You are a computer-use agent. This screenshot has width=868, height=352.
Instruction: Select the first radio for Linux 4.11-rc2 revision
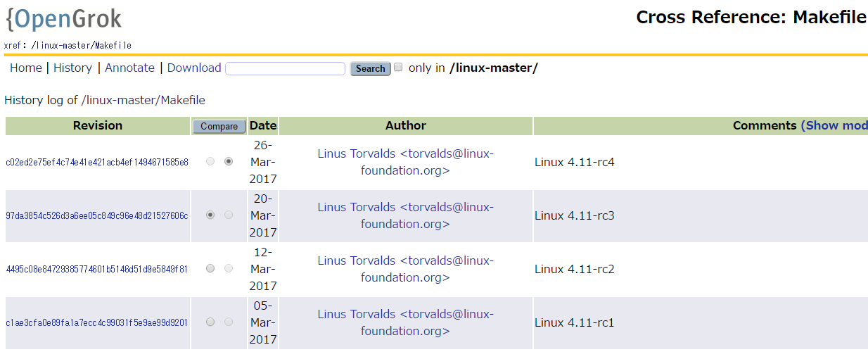tap(210, 268)
